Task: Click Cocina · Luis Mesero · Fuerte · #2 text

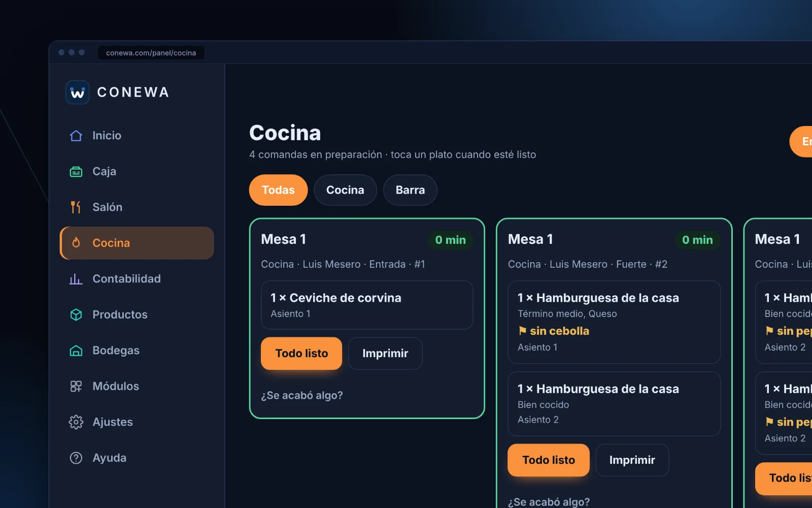Action: point(588,264)
